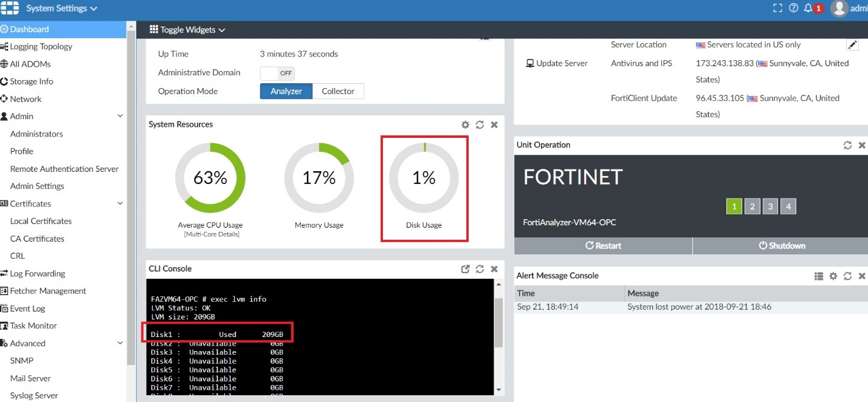868x402 pixels.
Task: Open the System Resources widget settings gear
Action: click(x=465, y=124)
